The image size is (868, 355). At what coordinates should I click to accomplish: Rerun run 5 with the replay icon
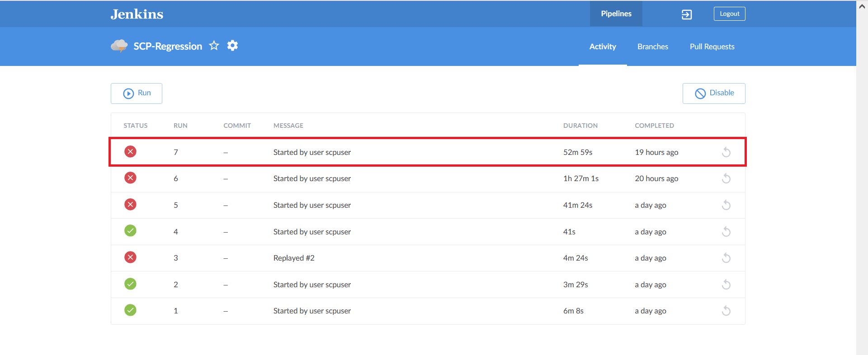tap(726, 205)
